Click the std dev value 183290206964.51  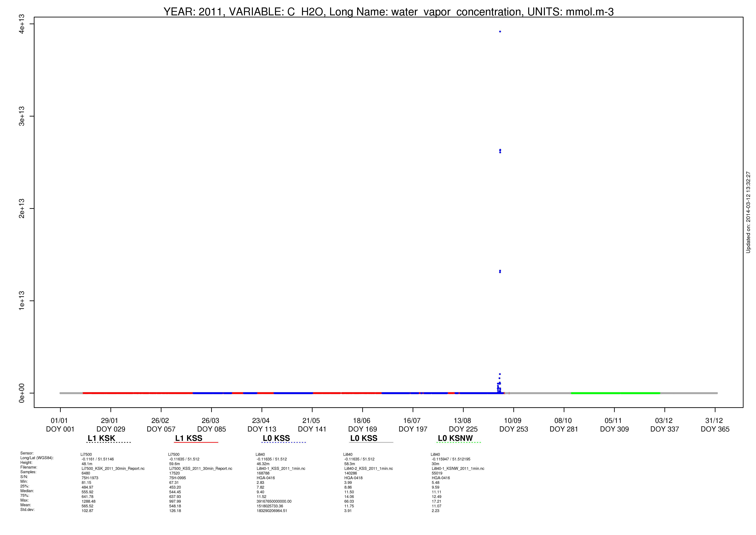(x=272, y=511)
